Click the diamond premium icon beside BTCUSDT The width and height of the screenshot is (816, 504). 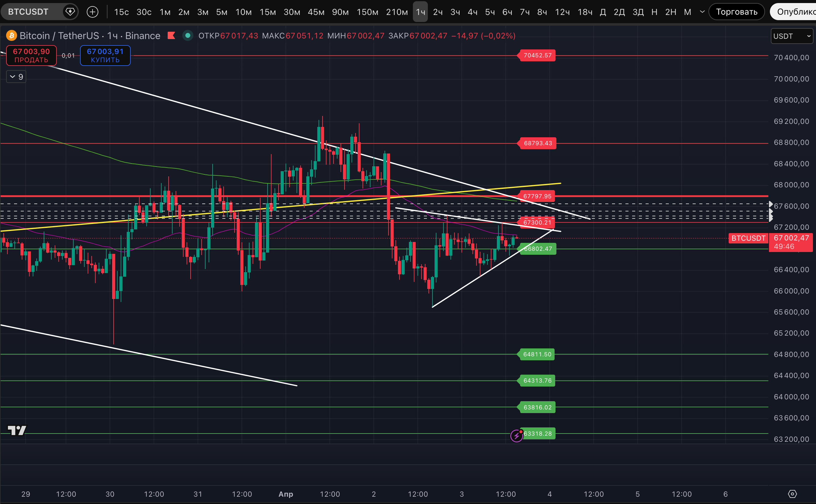(x=70, y=12)
